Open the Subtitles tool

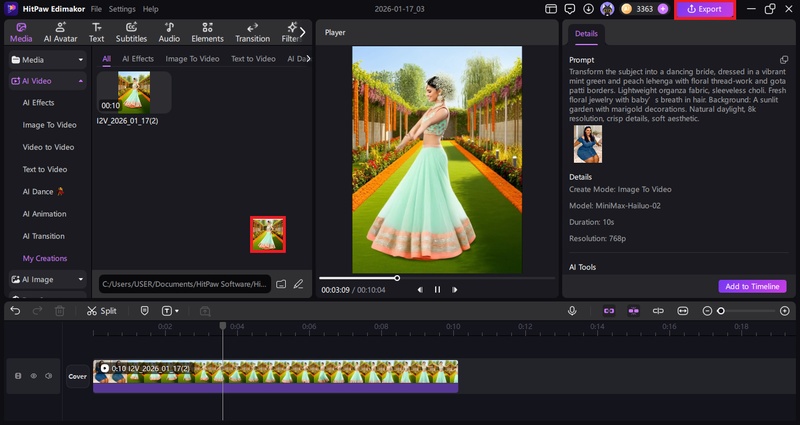pyautogui.click(x=131, y=33)
